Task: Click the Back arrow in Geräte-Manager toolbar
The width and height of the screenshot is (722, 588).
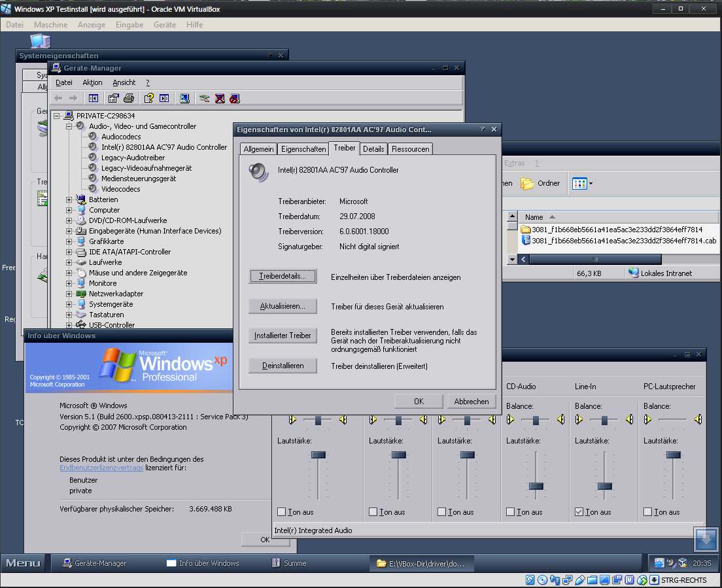Action: (x=58, y=98)
